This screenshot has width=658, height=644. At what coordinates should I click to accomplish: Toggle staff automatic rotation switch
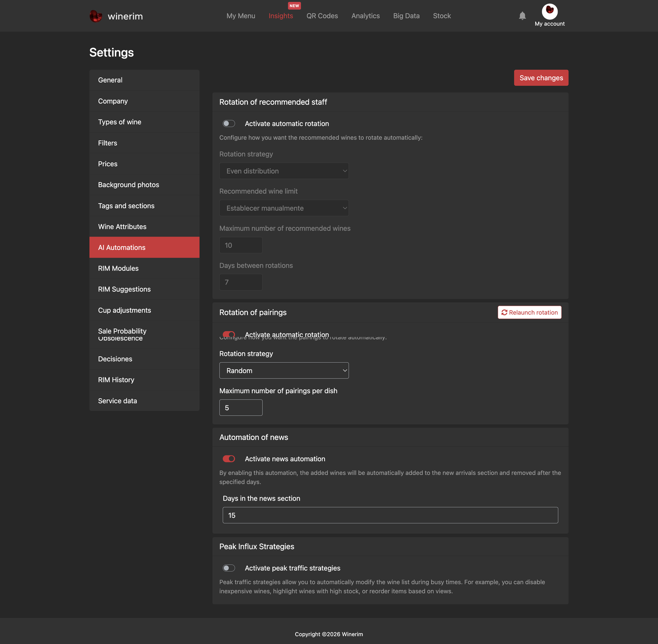[x=229, y=124]
